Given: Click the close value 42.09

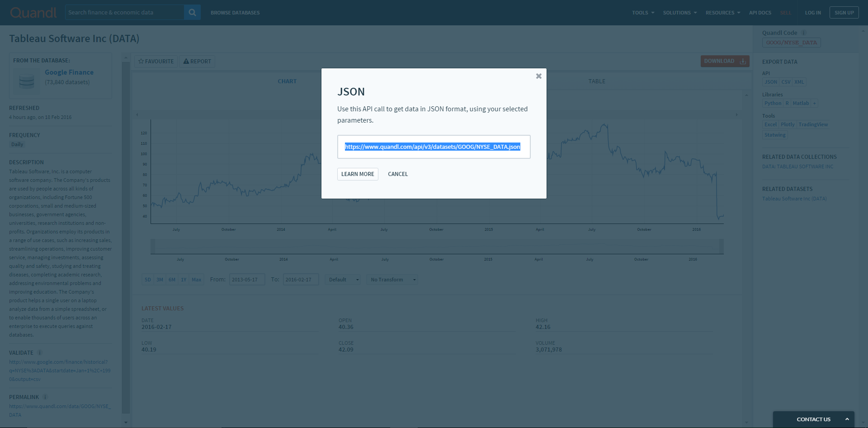Looking at the screenshot, I should tap(346, 350).
